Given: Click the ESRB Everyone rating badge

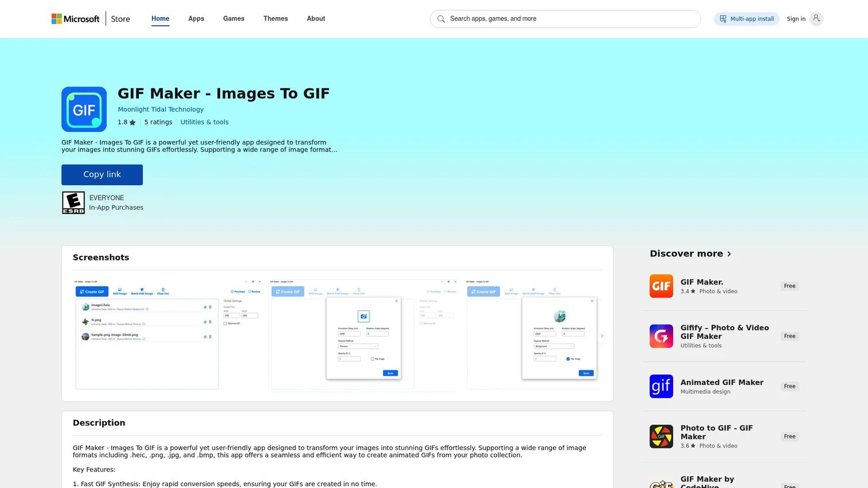Looking at the screenshot, I should point(73,203).
